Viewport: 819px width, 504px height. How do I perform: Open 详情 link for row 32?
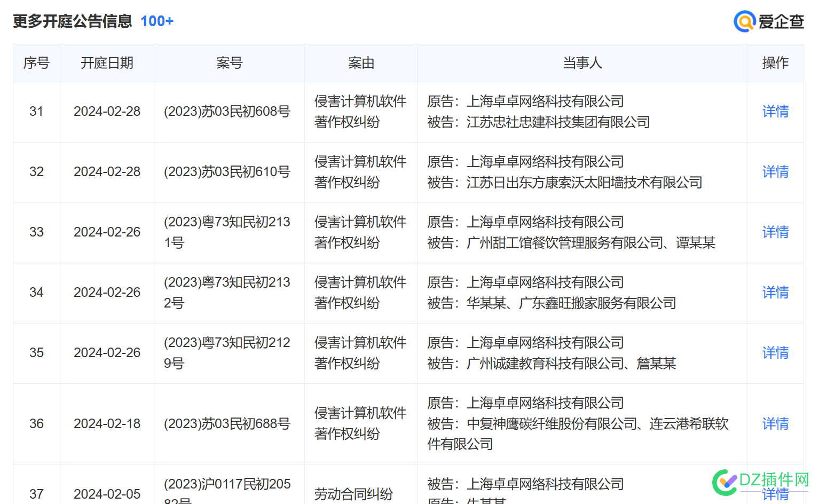point(775,172)
